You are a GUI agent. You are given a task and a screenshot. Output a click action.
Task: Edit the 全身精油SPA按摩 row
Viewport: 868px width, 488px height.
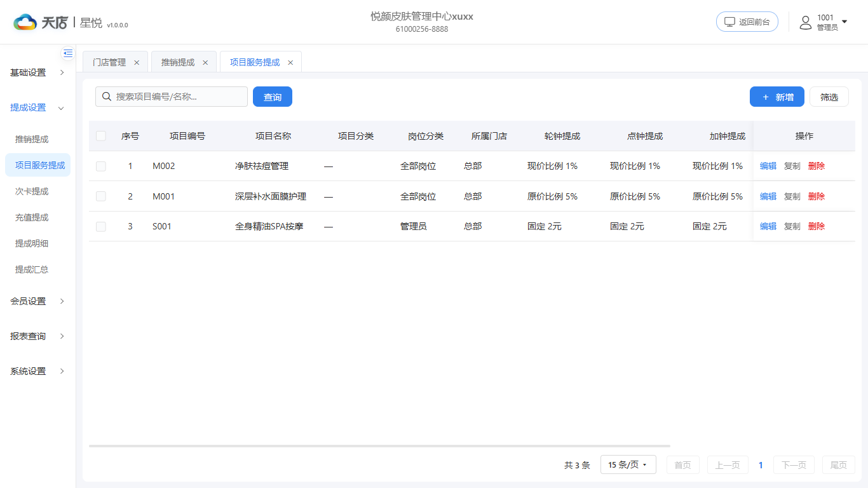tap(768, 226)
